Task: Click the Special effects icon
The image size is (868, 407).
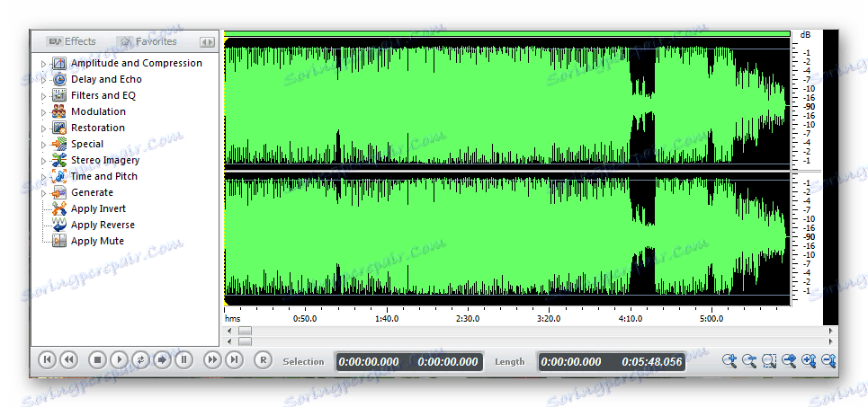Action: coord(58,144)
